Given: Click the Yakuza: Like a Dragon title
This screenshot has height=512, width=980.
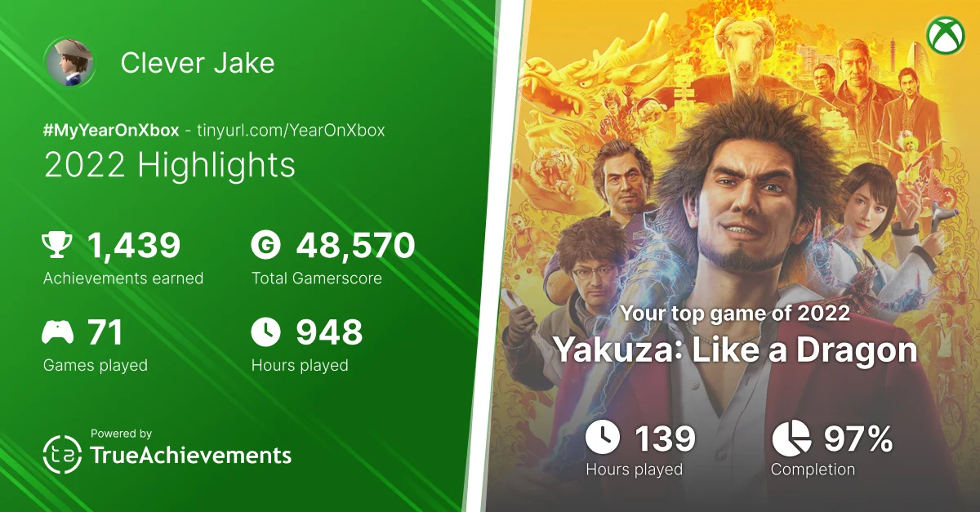Looking at the screenshot, I should 735,349.
